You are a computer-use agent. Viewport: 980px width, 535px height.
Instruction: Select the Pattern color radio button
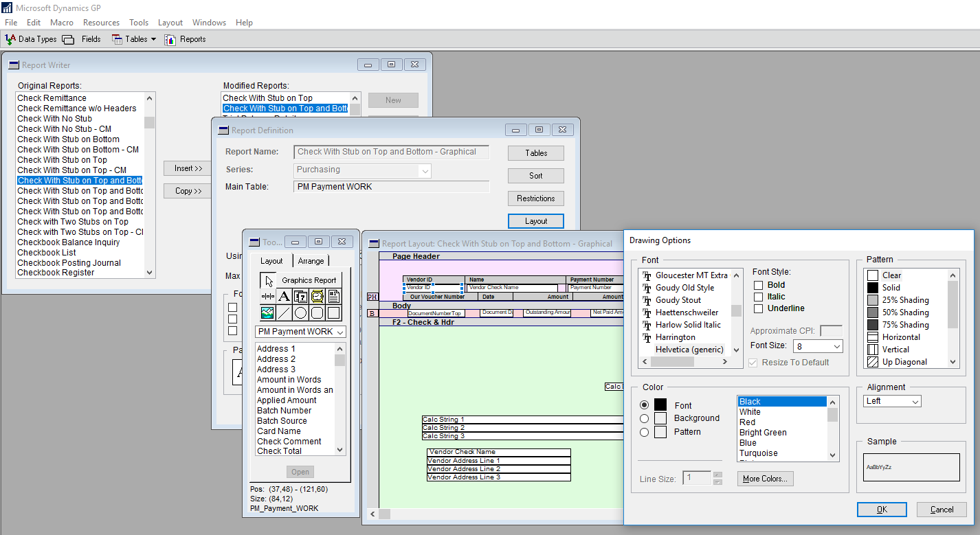(645, 432)
